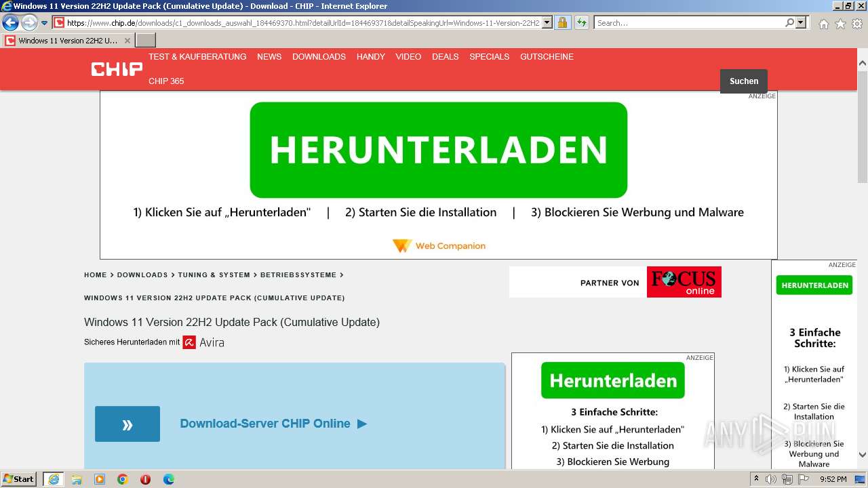Follow the DOWNLOADS breadcrumb link

(x=142, y=275)
